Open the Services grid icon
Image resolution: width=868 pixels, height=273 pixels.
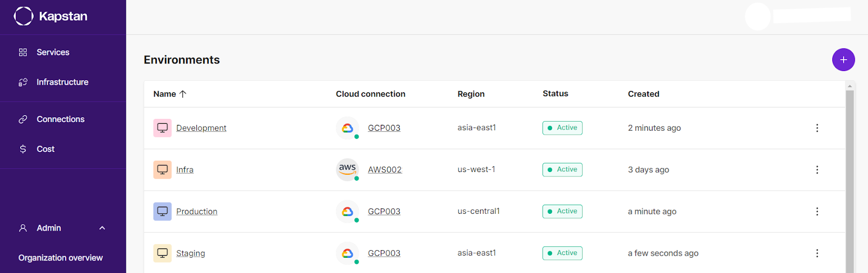tap(23, 53)
